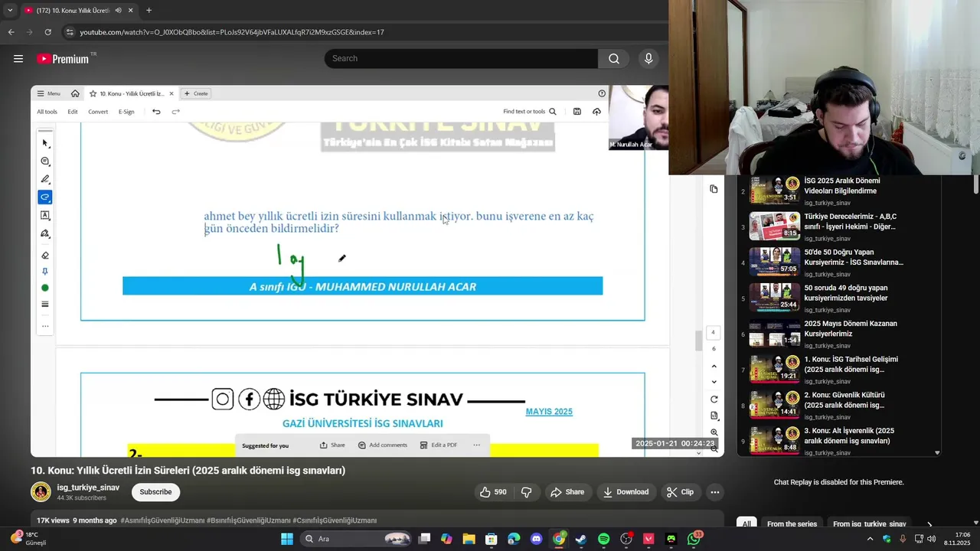Go to previous PDF page arrow
980x551 pixels.
714,367
